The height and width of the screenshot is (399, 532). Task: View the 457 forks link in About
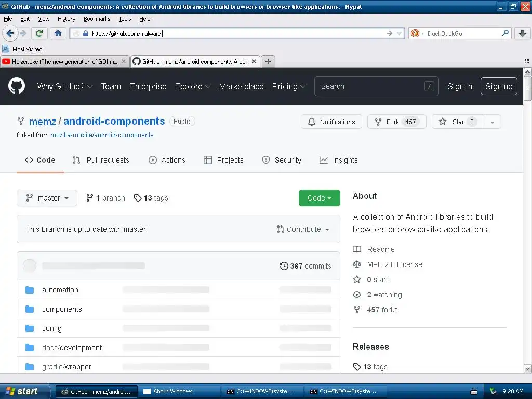(375, 310)
